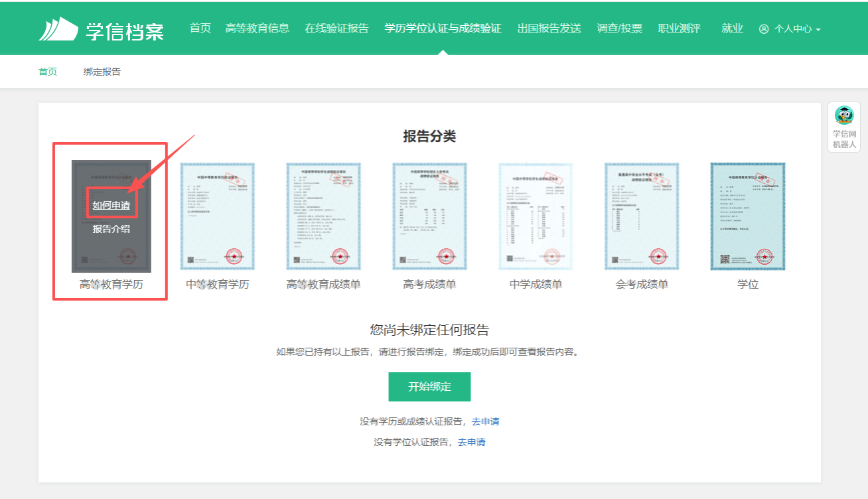Click the 就业 navigation item
Viewport: 868px width, 499px height.
(732, 29)
